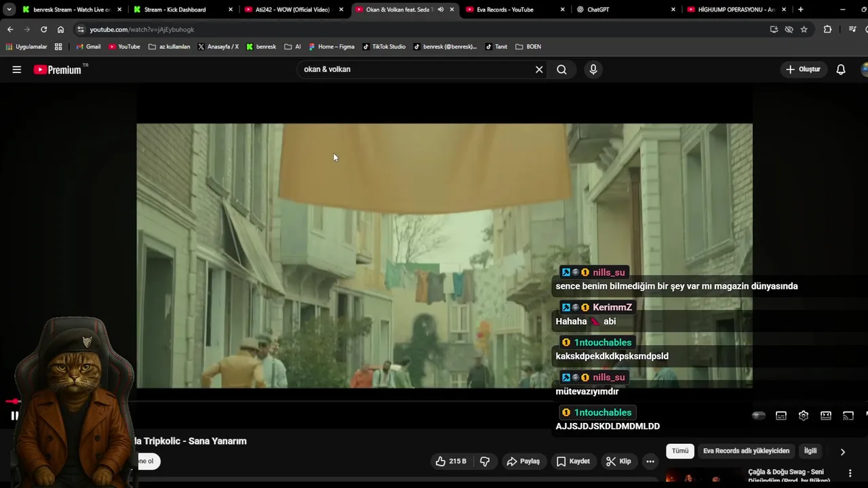Mute the Okan & Volkan tab audio
The height and width of the screenshot is (488, 868).
pos(441,9)
